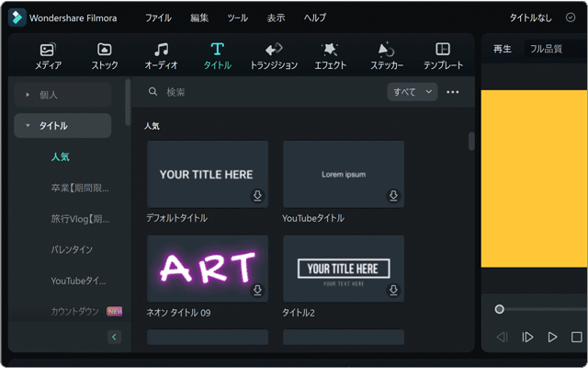Screen dimensions: 588x368
Task: Download the デフォルトタイトル preset
Action: coord(258,196)
